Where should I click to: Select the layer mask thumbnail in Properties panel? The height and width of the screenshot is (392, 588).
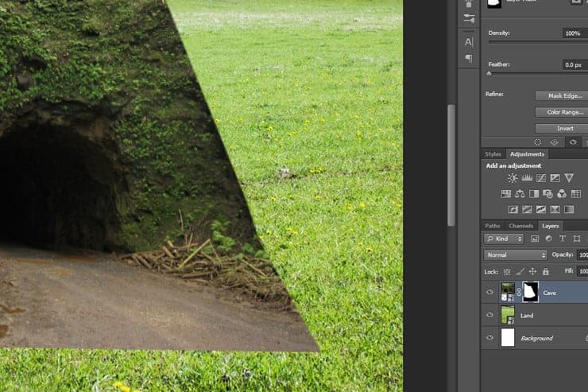click(x=494, y=3)
